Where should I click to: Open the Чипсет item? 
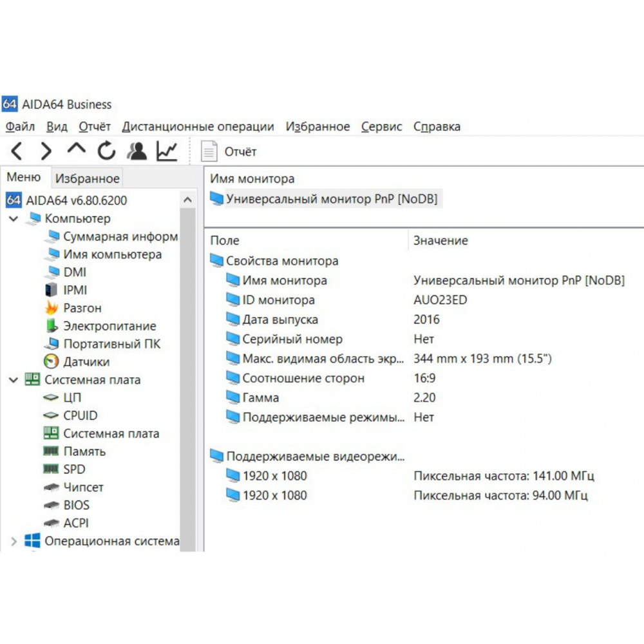[73, 487]
